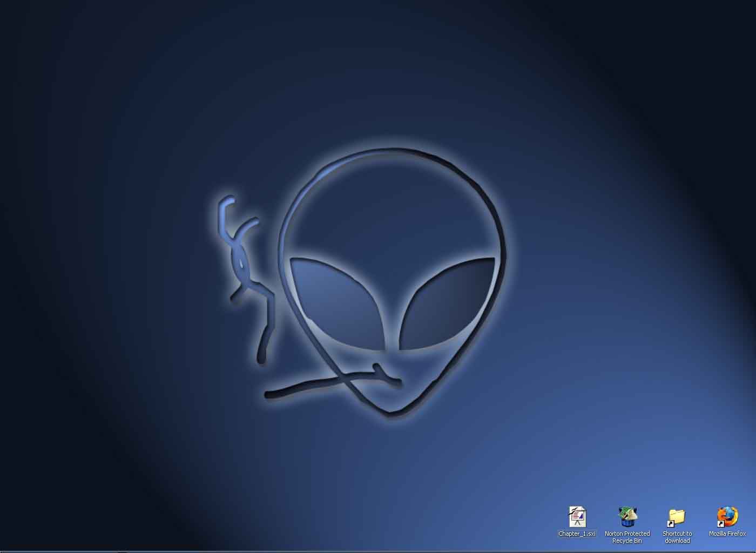Click the 'Norton Protected Recycle Bin' label text
Screen dimensions: 756x553
(x=627, y=537)
